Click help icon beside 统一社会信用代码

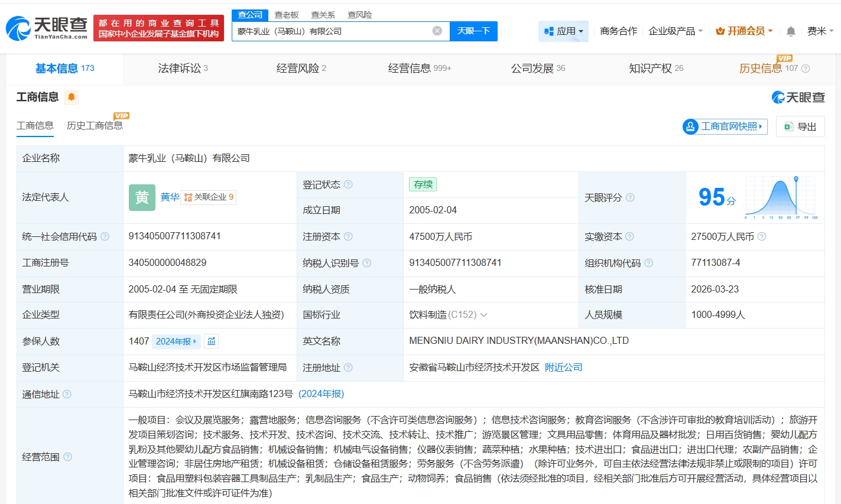(x=105, y=236)
